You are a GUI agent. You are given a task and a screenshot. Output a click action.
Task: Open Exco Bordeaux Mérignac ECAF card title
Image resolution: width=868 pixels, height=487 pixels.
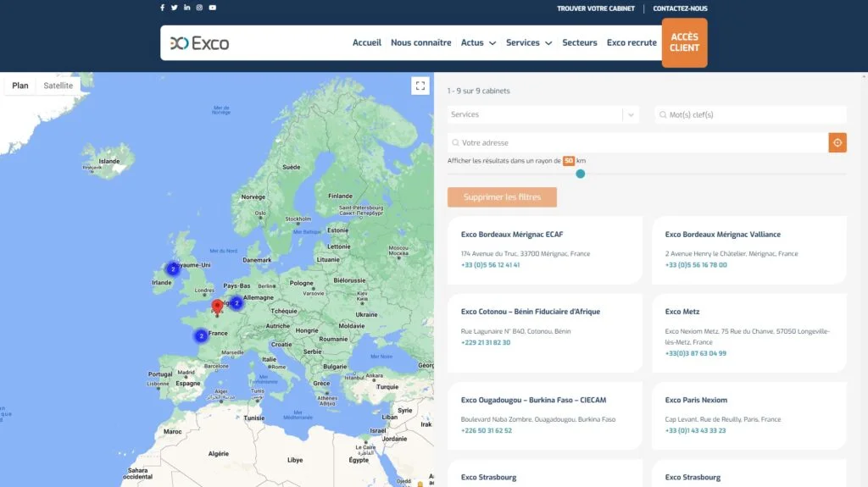click(512, 235)
